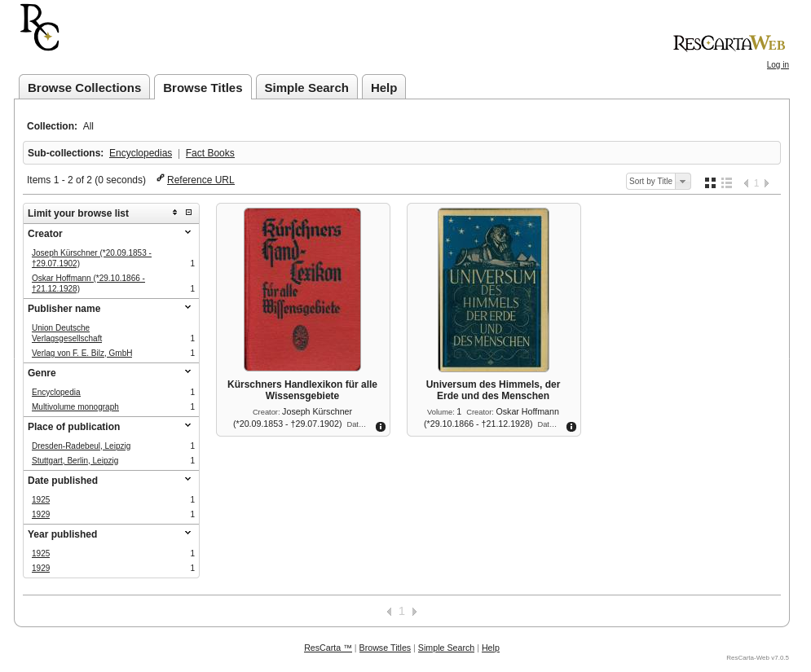Image resolution: width=811 pixels, height=672 pixels.
Task: Open the Sort by Title dropdown
Action: 658,182
